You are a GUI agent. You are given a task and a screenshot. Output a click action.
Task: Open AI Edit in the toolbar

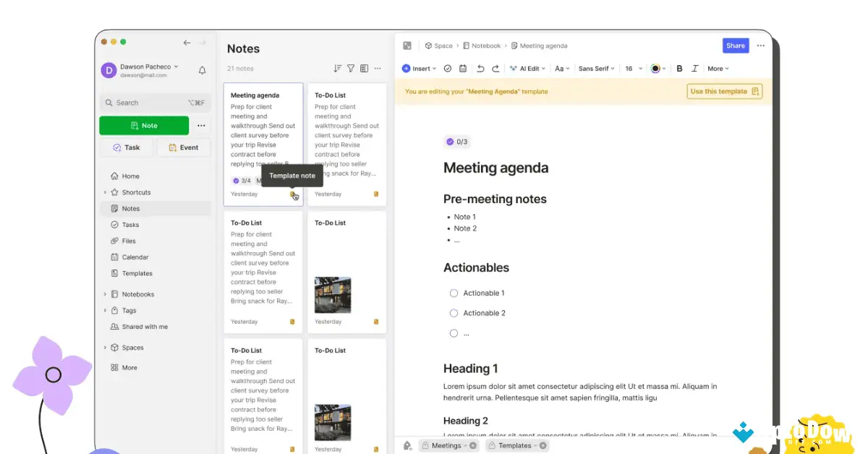coord(527,68)
